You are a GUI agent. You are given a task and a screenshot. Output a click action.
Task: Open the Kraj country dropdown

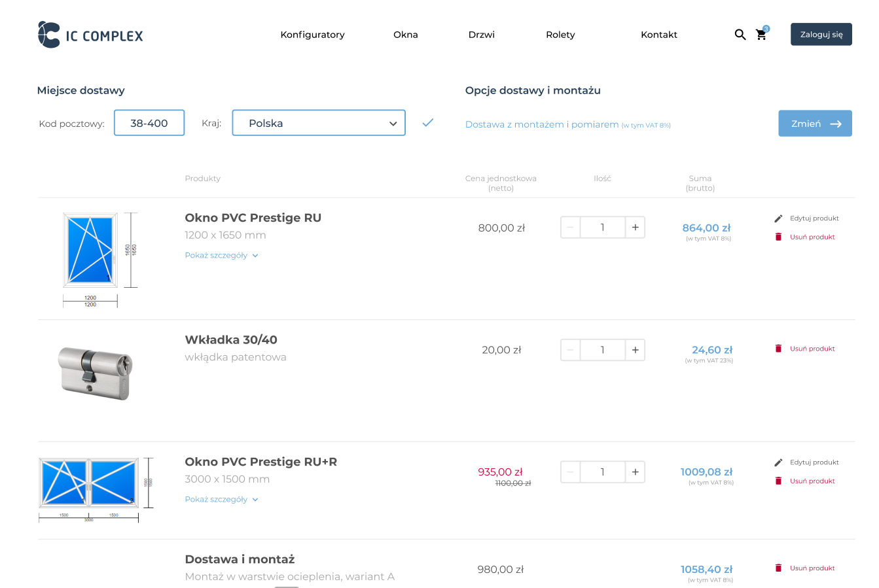coord(319,123)
